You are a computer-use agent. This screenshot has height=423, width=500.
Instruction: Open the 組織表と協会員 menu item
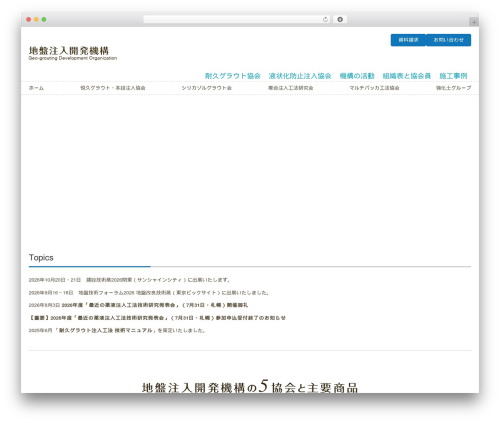tap(407, 76)
